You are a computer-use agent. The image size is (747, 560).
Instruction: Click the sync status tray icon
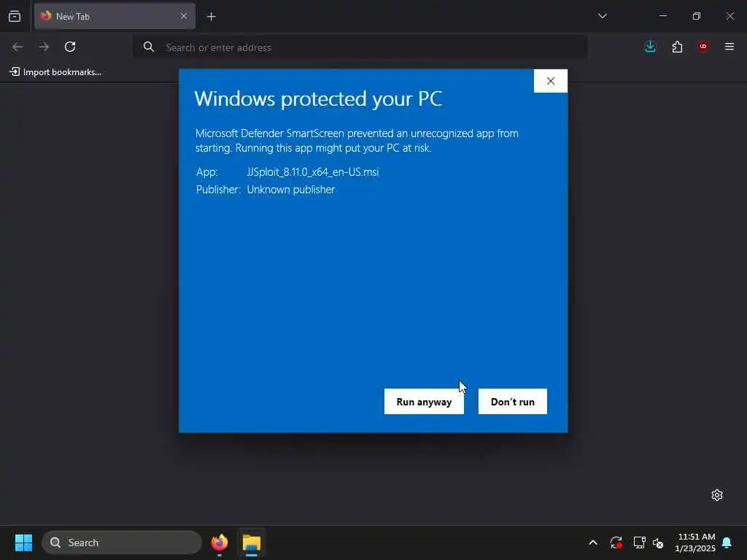pos(616,542)
